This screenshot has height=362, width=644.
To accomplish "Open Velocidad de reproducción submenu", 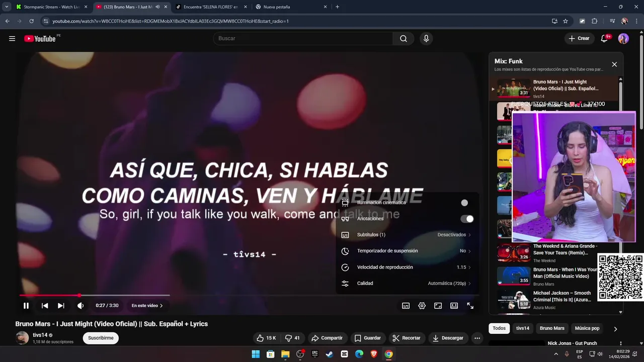I will [407, 267].
